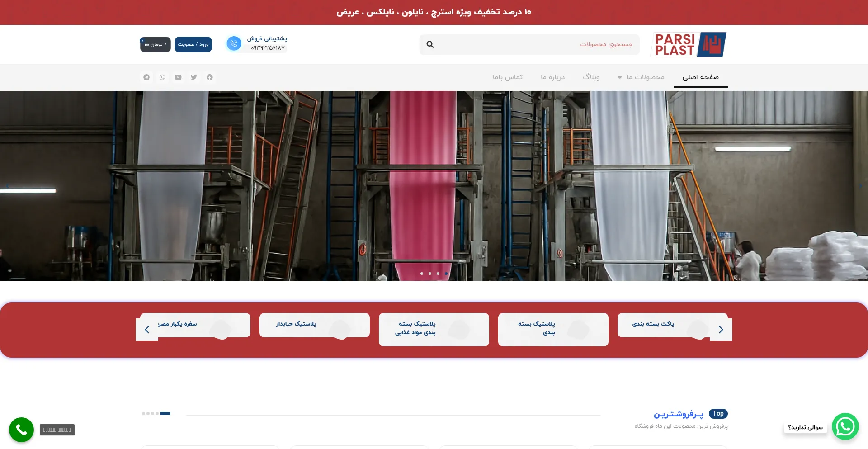Click the ورود / عضویت login button
Viewport: 868px width, 449px height.
coord(193,44)
